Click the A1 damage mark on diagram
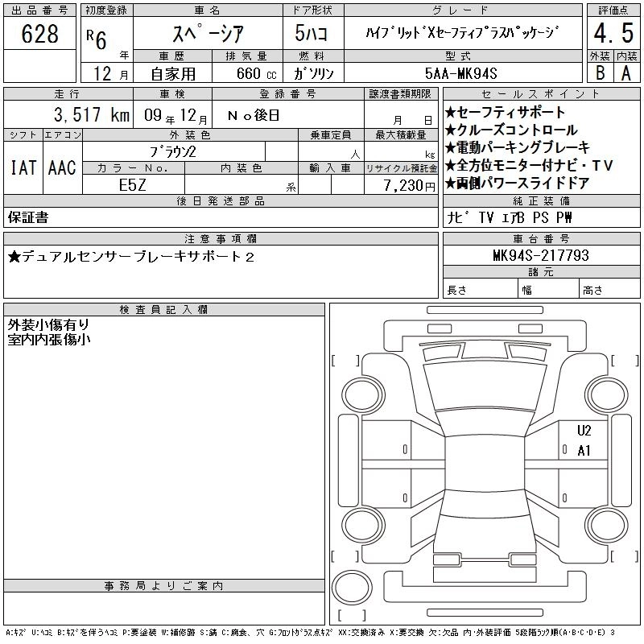The height and width of the screenshot is (644, 644). coord(584,451)
